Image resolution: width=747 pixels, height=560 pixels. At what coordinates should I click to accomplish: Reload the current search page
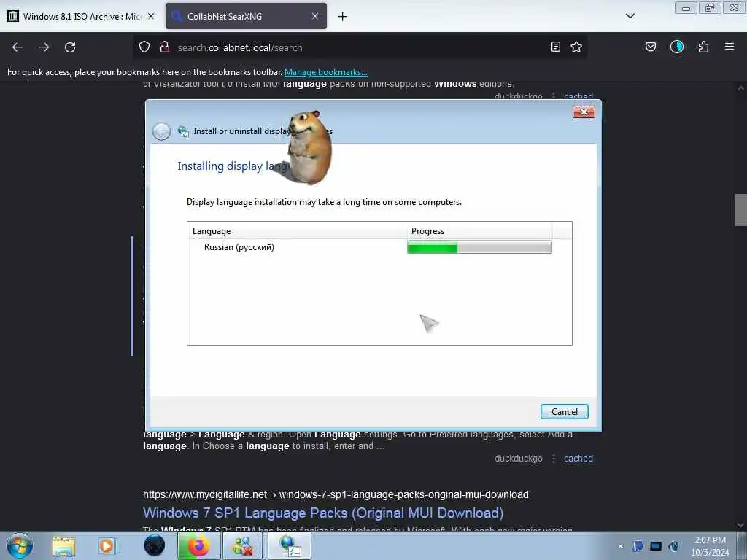pyautogui.click(x=70, y=47)
